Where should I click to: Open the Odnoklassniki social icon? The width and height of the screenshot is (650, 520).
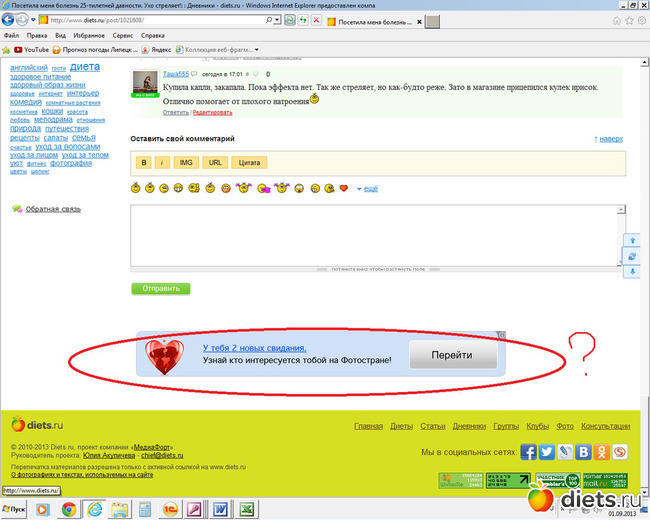tap(601, 452)
